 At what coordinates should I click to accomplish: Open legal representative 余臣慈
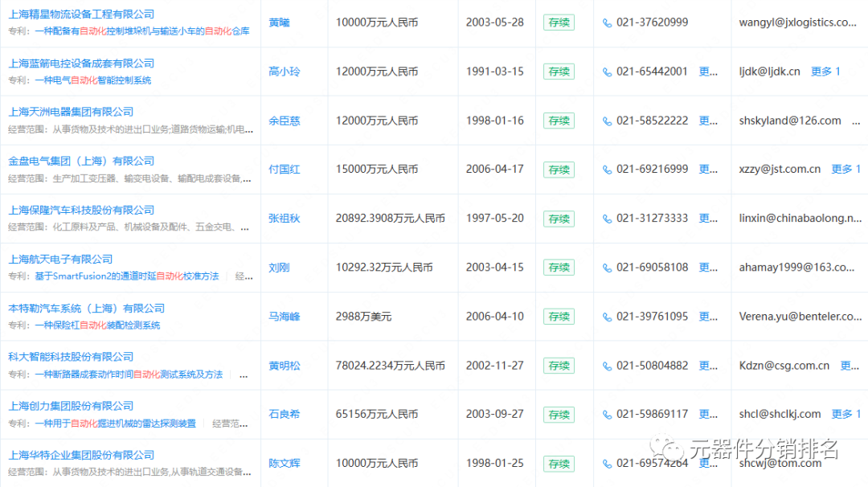[x=285, y=121]
